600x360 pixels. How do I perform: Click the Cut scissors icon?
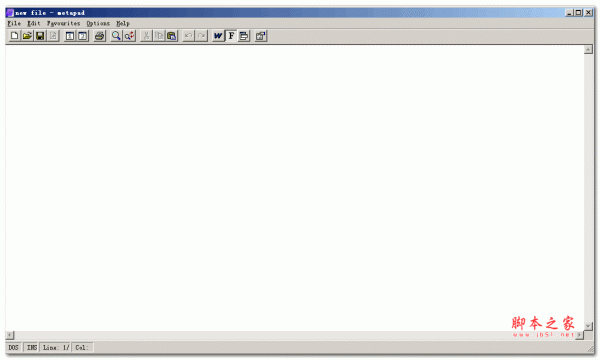coord(146,36)
